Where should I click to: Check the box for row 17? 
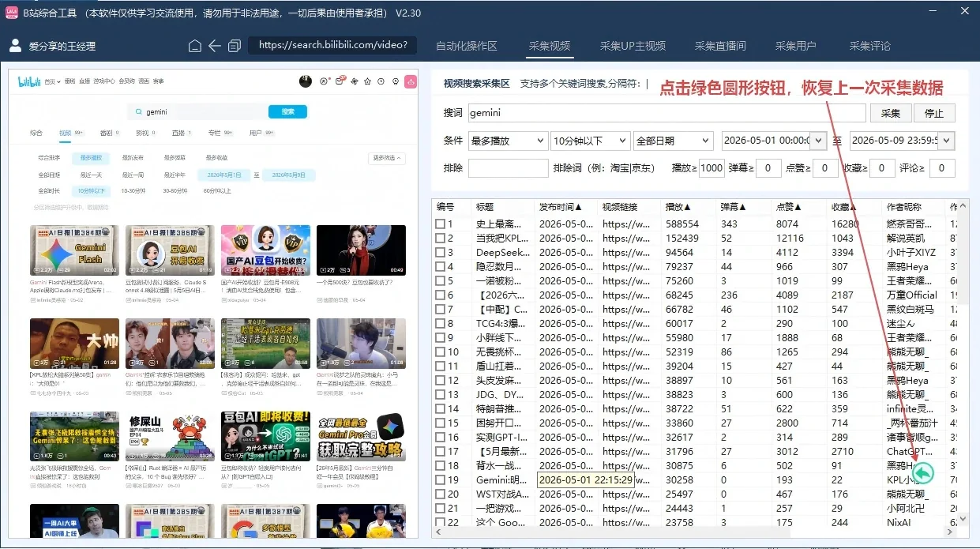(440, 452)
